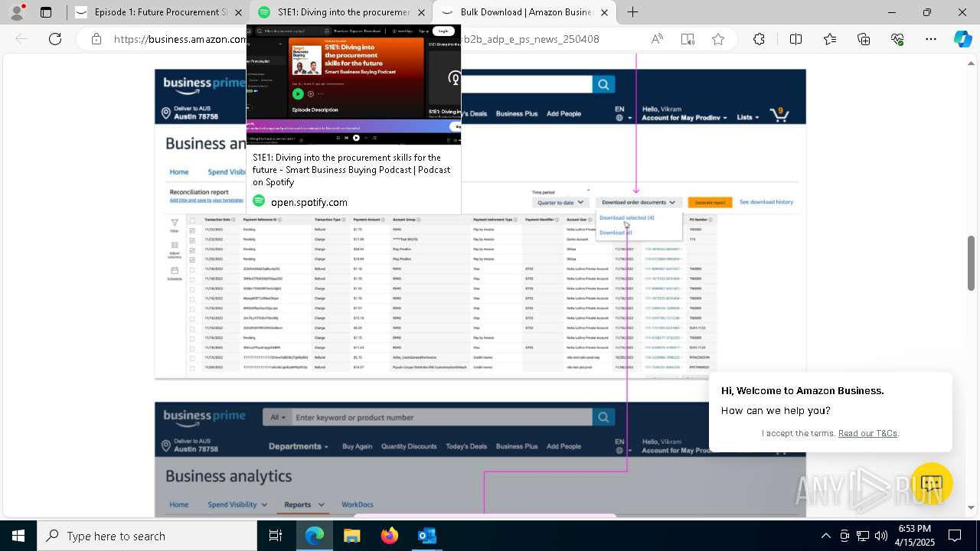Open EN language selector in upper header
The image size is (980, 551).
(623, 113)
